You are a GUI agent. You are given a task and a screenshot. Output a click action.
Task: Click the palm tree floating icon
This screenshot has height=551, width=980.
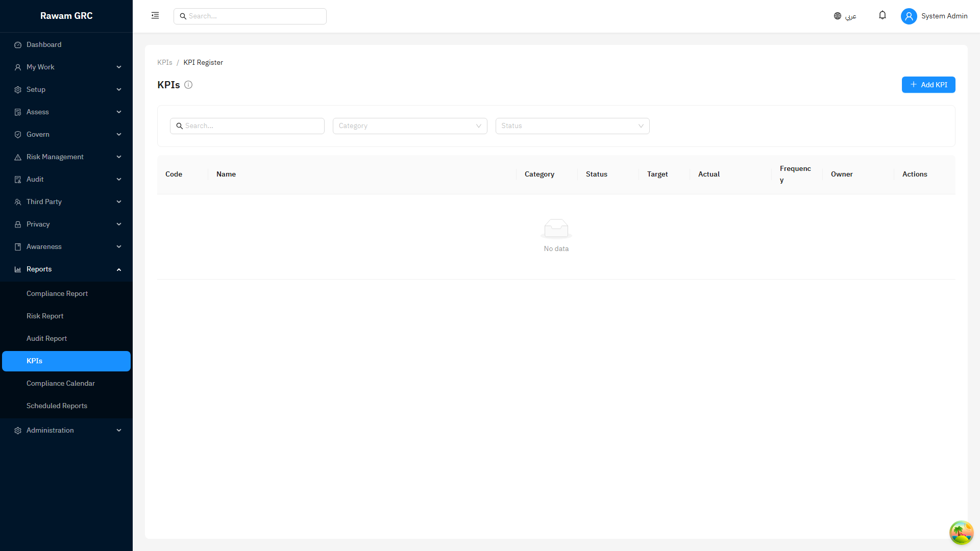pyautogui.click(x=961, y=533)
